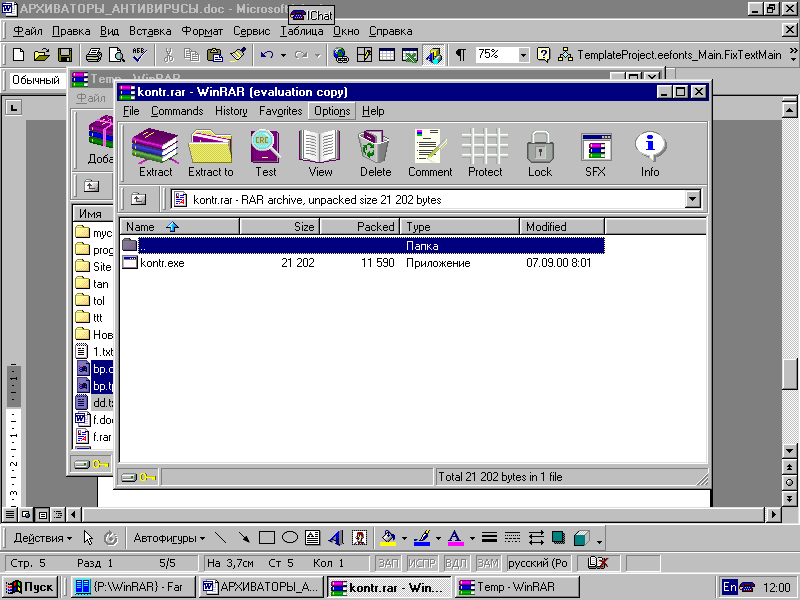Click the Undo arrow in Word

[266, 55]
